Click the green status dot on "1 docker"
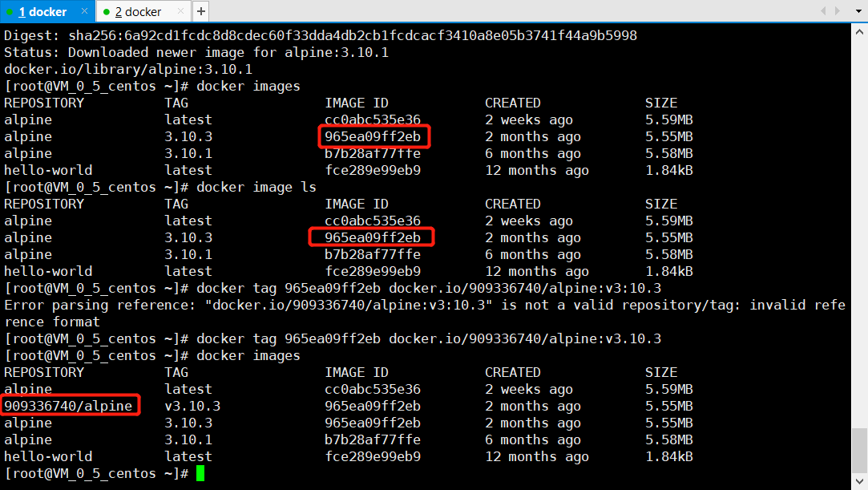 click(10, 12)
